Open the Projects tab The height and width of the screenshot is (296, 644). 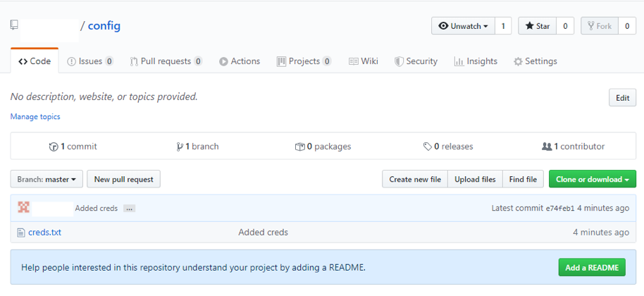pos(304,61)
